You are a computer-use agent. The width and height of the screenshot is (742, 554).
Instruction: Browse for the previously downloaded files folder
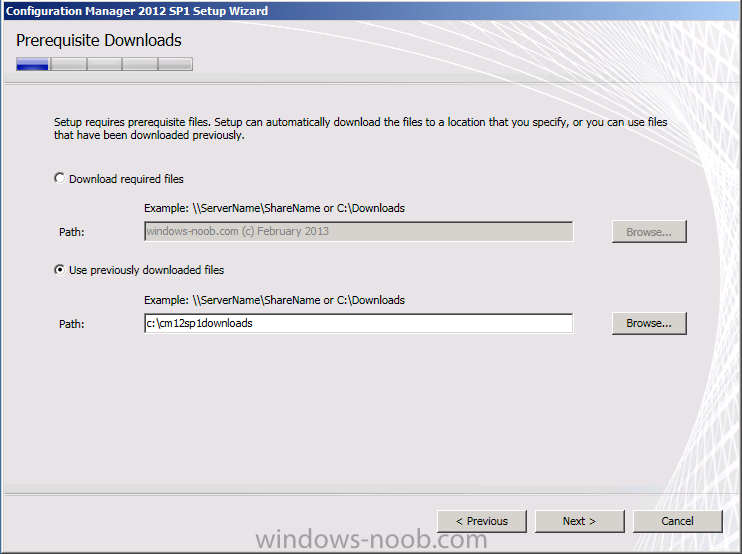pos(649,323)
